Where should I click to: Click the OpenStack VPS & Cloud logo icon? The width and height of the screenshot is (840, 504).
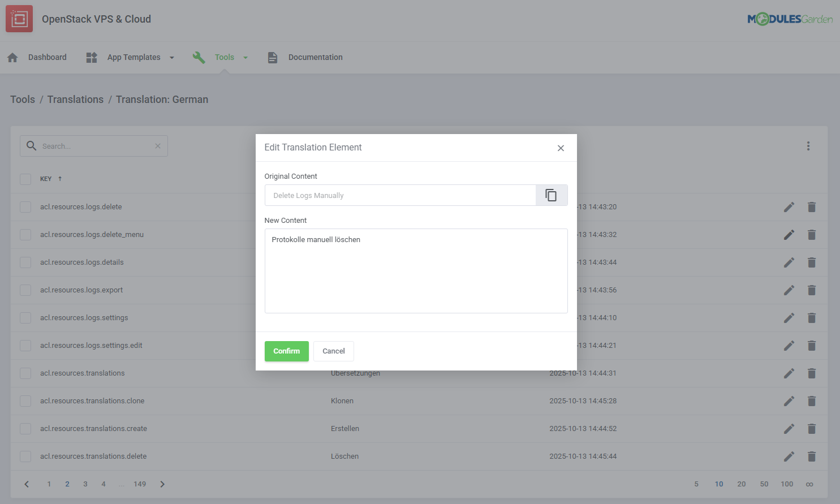19,19
